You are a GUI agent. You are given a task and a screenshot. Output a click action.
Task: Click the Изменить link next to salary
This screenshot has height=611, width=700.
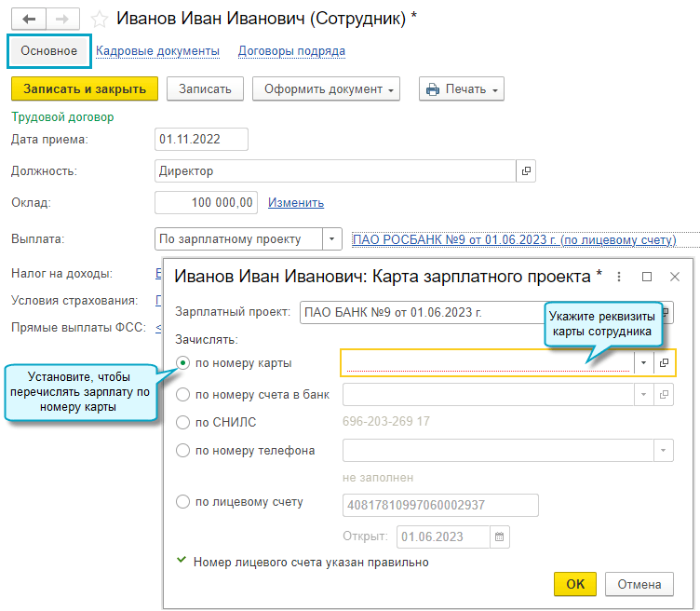click(x=296, y=203)
